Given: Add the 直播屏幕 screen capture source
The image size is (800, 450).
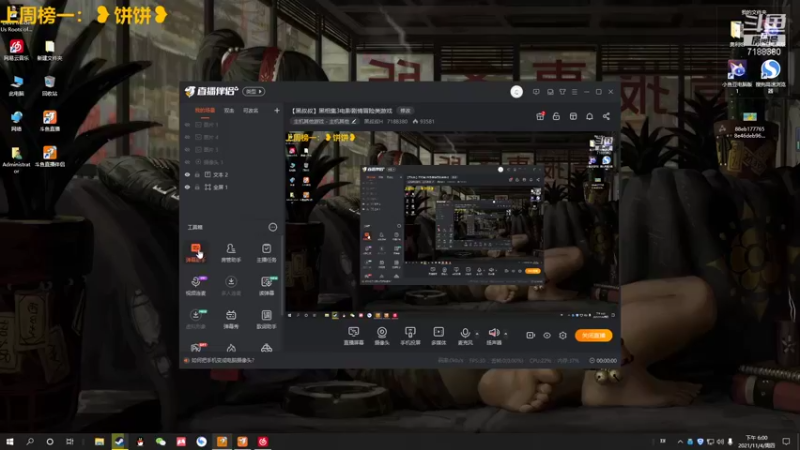Looking at the screenshot, I should pos(354,336).
